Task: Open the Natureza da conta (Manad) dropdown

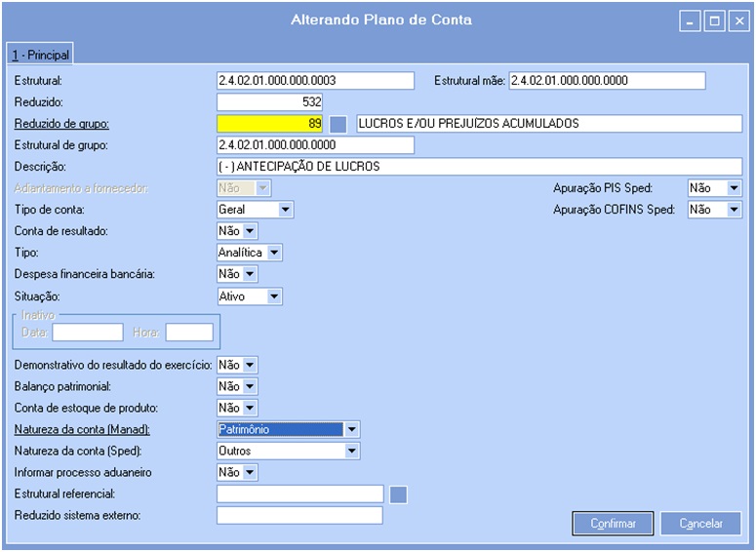Action: pyautogui.click(x=352, y=429)
